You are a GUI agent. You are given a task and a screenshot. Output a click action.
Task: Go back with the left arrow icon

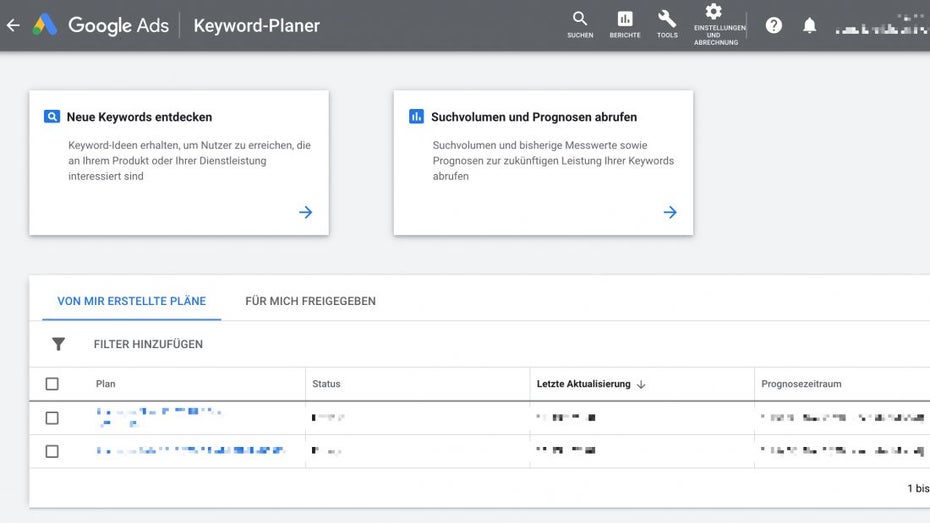pyautogui.click(x=13, y=25)
